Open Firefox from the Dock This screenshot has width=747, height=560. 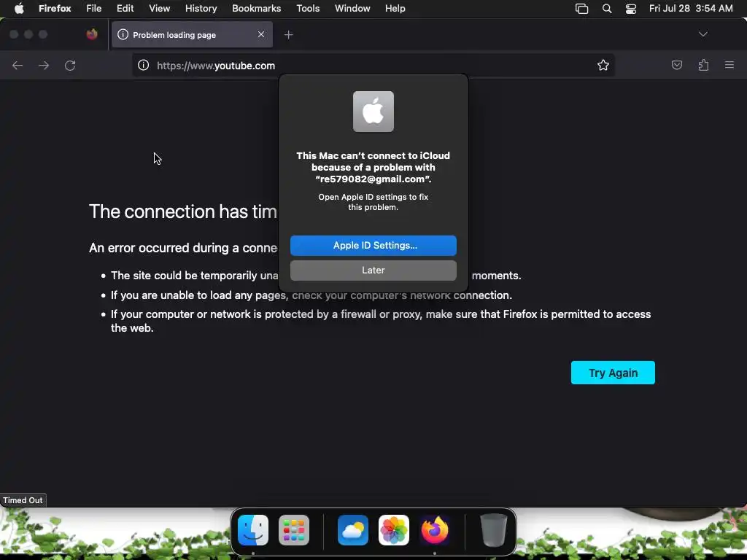click(435, 530)
